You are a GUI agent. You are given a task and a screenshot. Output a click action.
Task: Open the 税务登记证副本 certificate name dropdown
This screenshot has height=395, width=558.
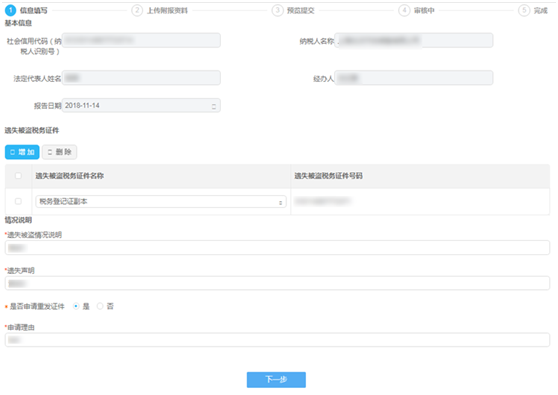(161, 201)
